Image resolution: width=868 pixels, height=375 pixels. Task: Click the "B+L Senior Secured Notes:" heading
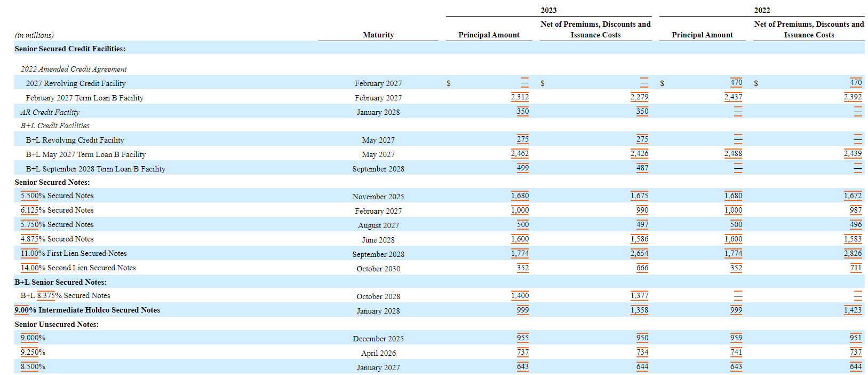click(x=60, y=282)
